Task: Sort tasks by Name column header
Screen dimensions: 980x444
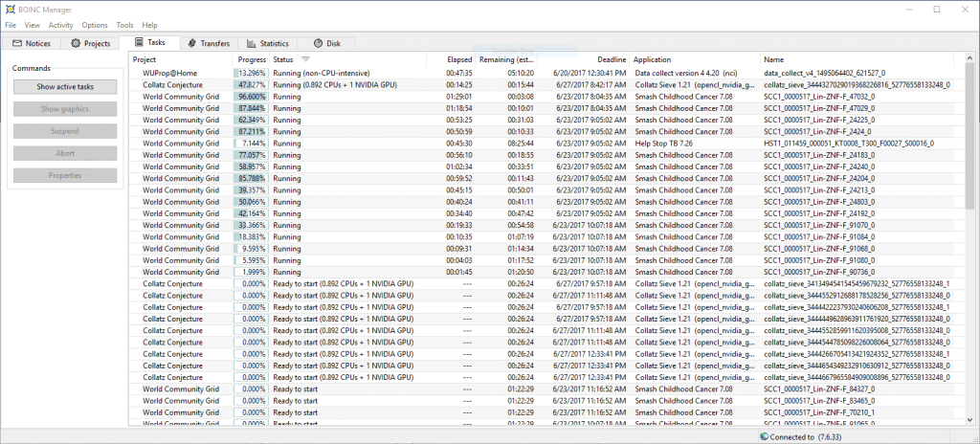Action: click(857, 59)
